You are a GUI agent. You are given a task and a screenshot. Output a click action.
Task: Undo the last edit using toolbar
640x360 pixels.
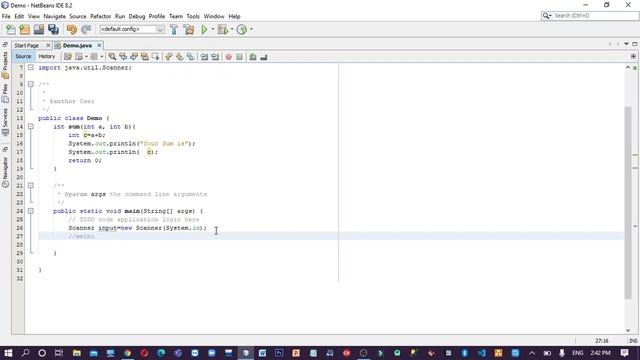pos(72,29)
